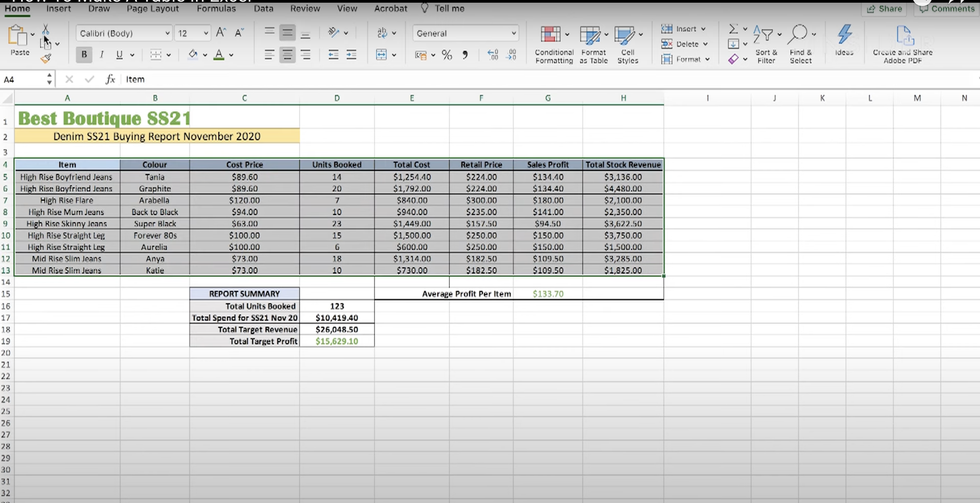Click the Cut scissors icon
This screenshot has height=503, width=980.
click(45, 29)
